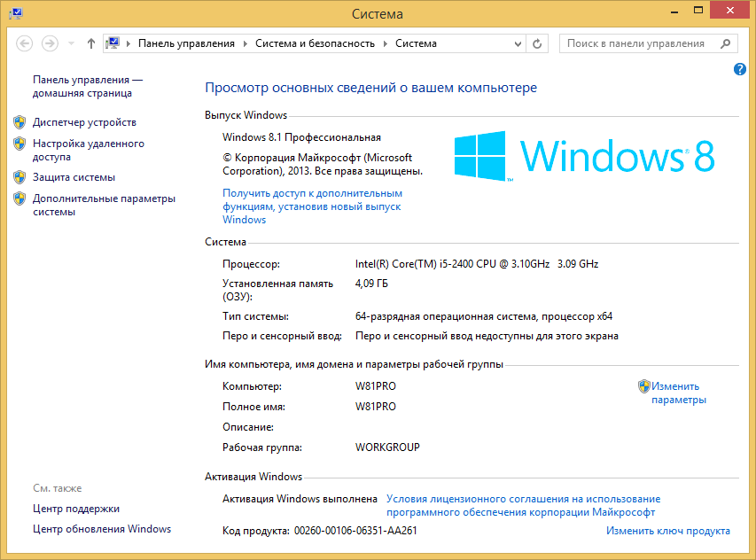This screenshot has height=560, width=756.
Task: Open recent locations dropdown arrow
Action: tap(72, 43)
